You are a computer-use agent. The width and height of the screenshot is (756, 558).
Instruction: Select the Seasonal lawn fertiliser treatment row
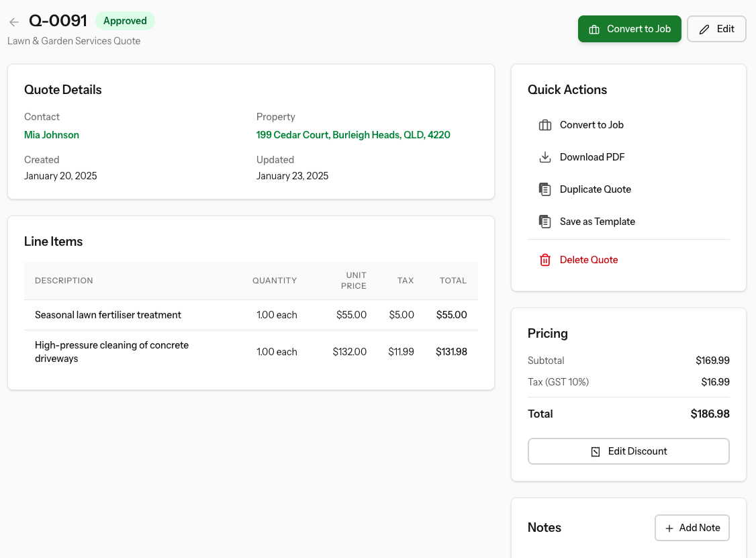(x=250, y=315)
